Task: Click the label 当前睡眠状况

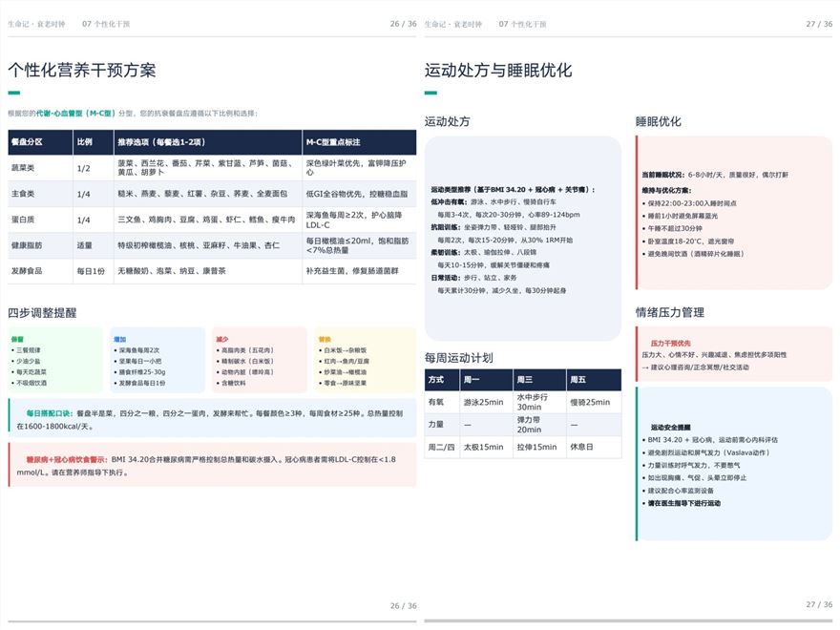Action: click(x=663, y=175)
